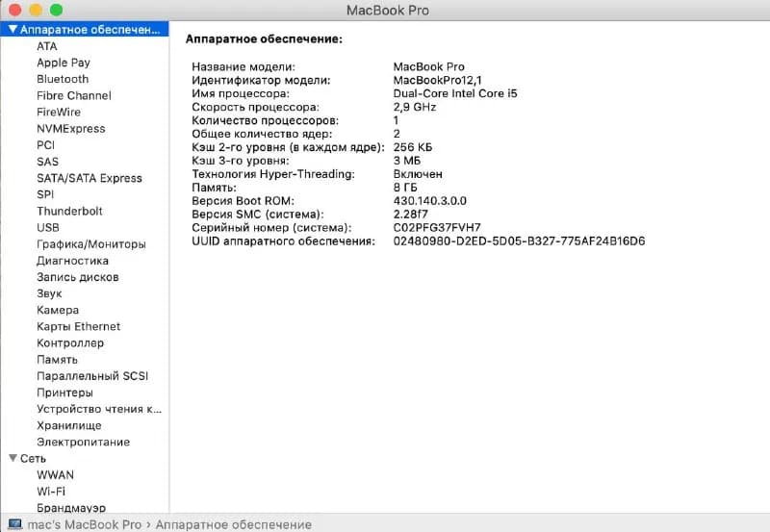Open the SAS entry
This screenshot has height=532, width=770.
coord(47,162)
